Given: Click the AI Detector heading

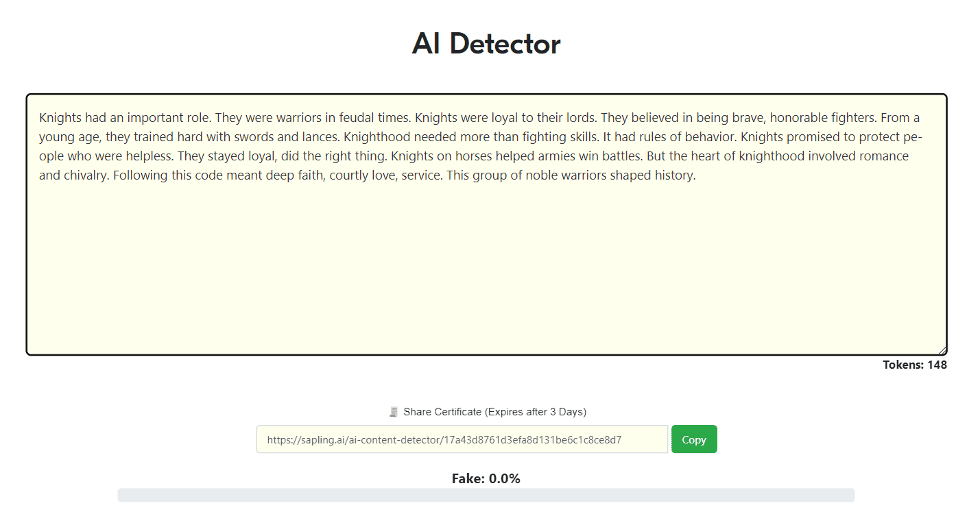Looking at the screenshot, I should click(x=486, y=44).
